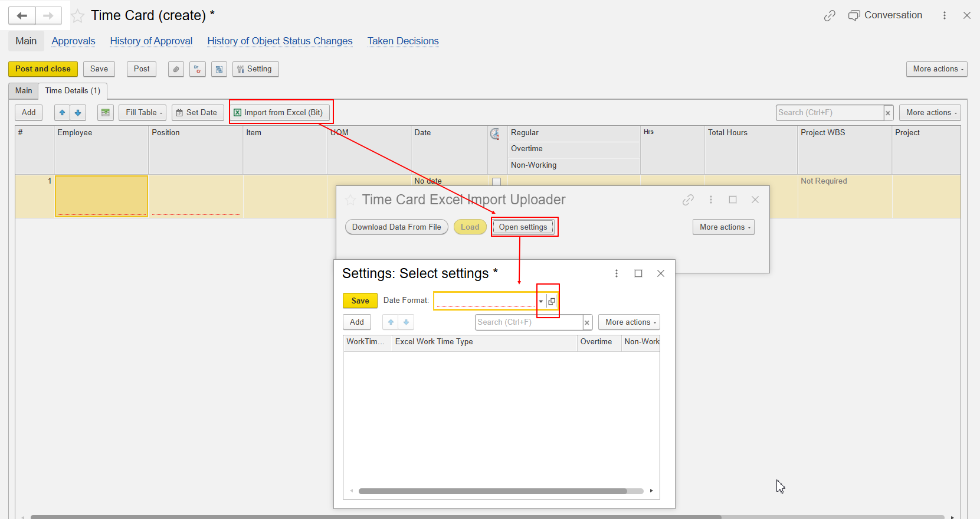The height and width of the screenshot is (519, 980).
Task: Select the Main navigation item at top
Action: pyautogui.click(x=26, y=41)
